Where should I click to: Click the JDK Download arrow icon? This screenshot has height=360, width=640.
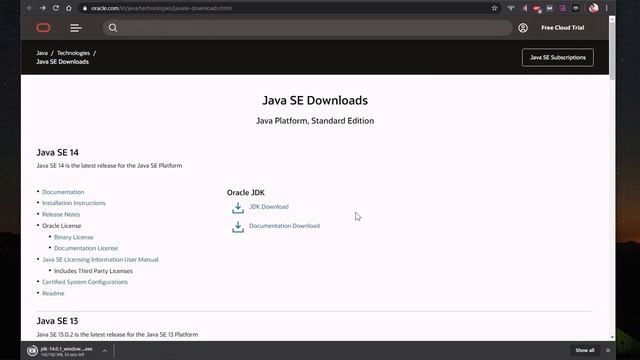238,207
